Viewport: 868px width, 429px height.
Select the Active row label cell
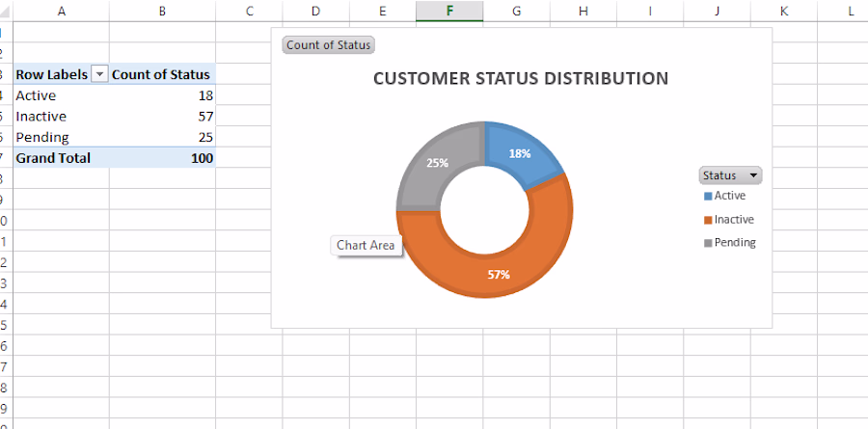(61, 95)
